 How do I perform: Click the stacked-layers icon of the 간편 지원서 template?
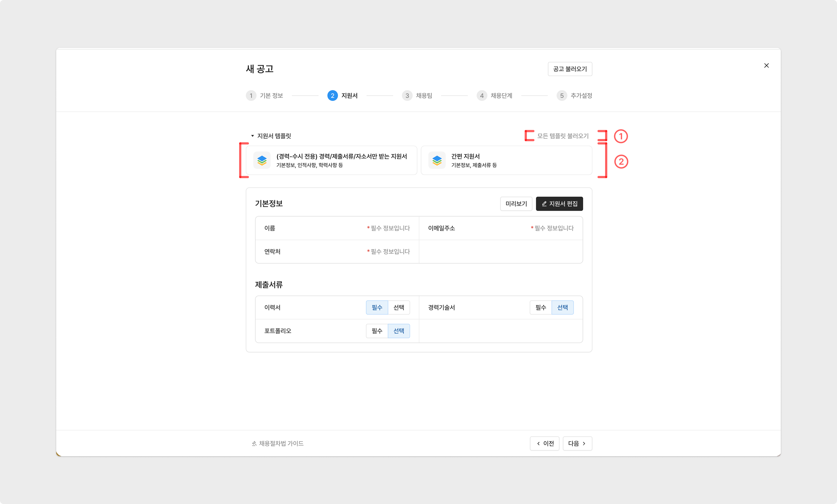point(437,160)
